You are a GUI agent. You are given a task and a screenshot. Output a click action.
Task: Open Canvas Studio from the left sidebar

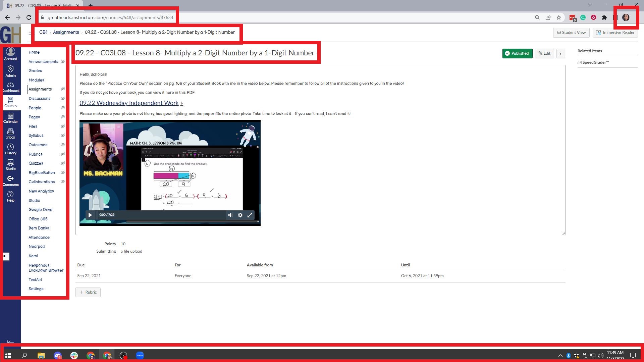coord(11,164)
